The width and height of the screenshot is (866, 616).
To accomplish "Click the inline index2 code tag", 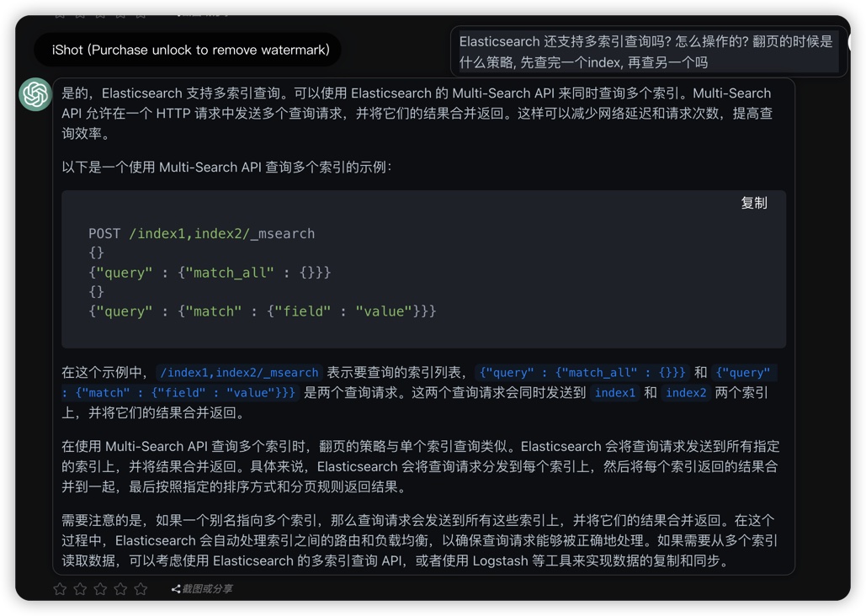I will pos(686,393).
